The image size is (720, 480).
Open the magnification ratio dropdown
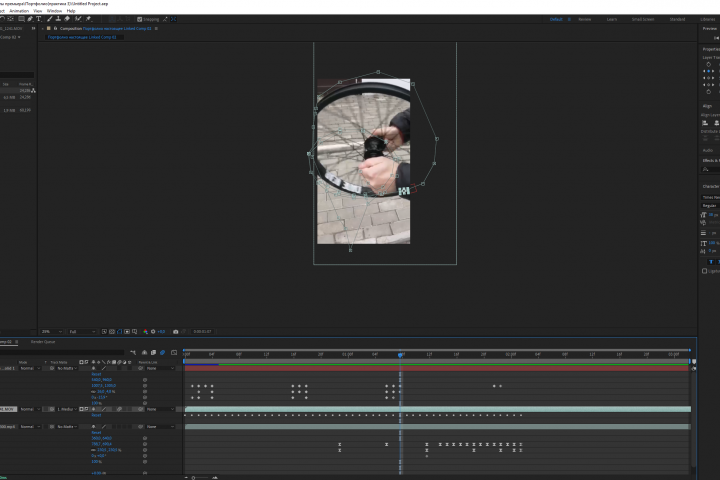pos(51,332)
